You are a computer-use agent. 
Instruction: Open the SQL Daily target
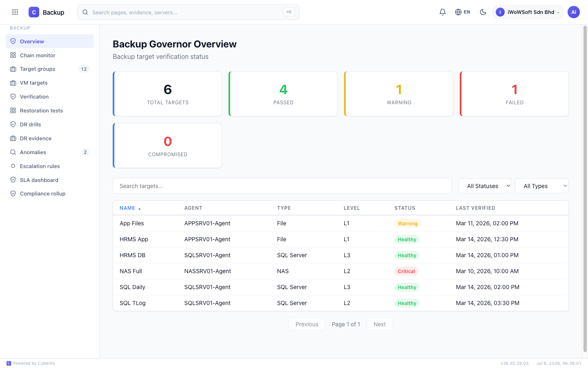341,287
